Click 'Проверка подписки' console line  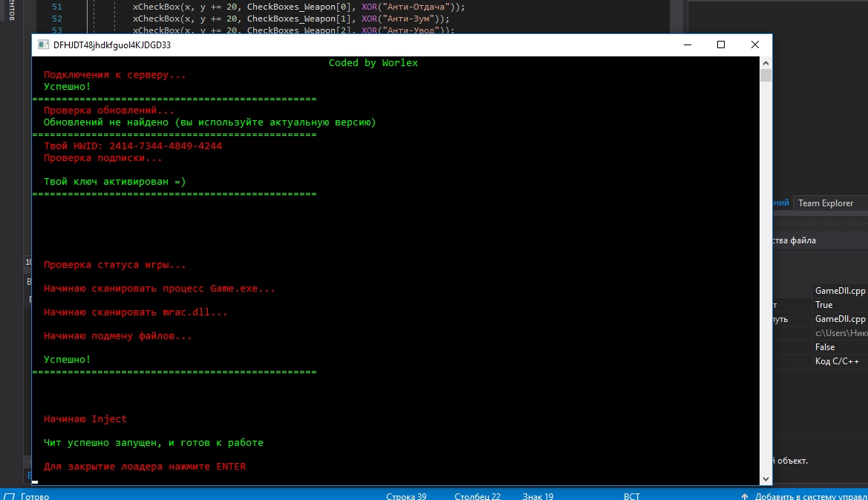tap(103, 157)
